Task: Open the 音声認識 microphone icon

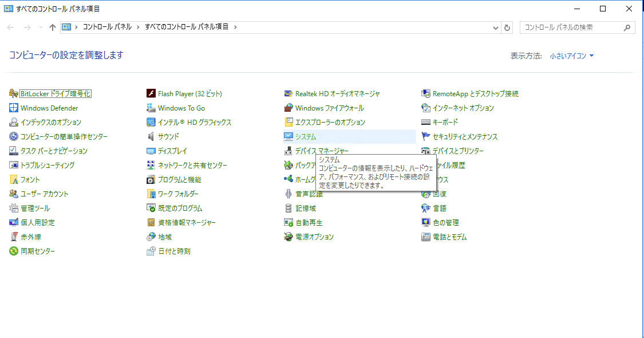Action: pos(289,194)
